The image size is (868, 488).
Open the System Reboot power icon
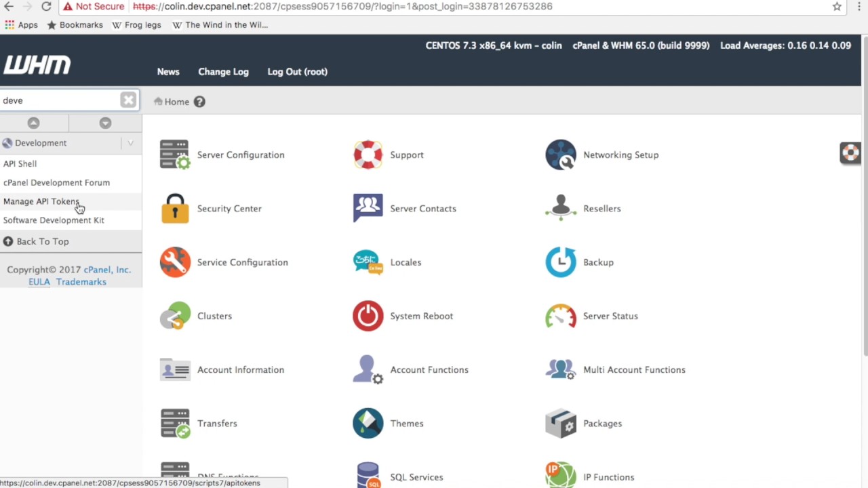(368, 316)
